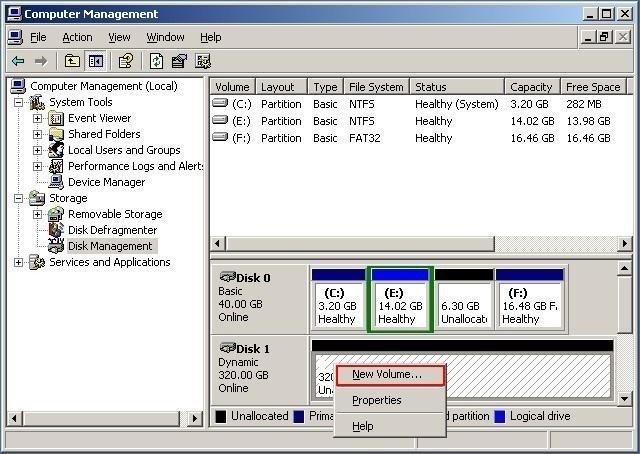
Task: Sort by the Free Space column header
Action: [593, 87]
